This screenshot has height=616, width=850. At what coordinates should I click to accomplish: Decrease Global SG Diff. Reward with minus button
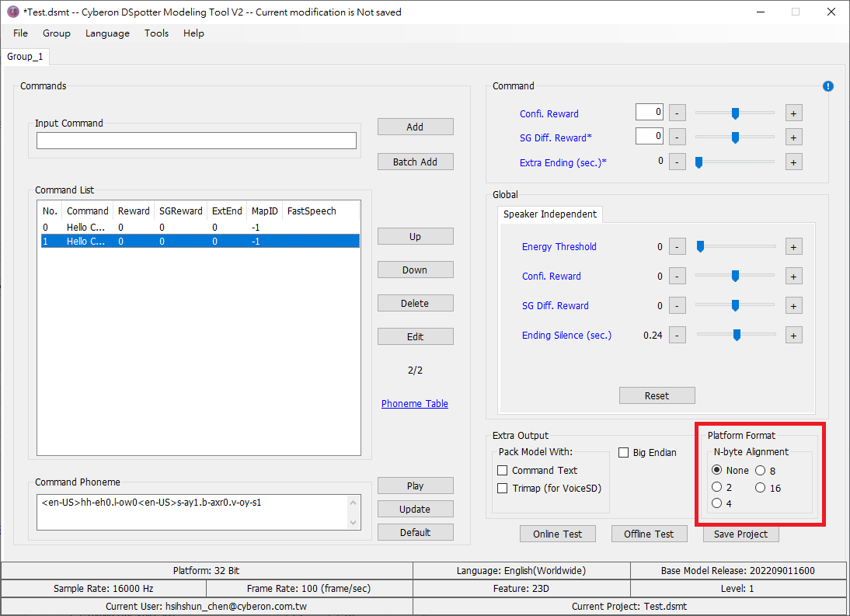pos(677,306)
